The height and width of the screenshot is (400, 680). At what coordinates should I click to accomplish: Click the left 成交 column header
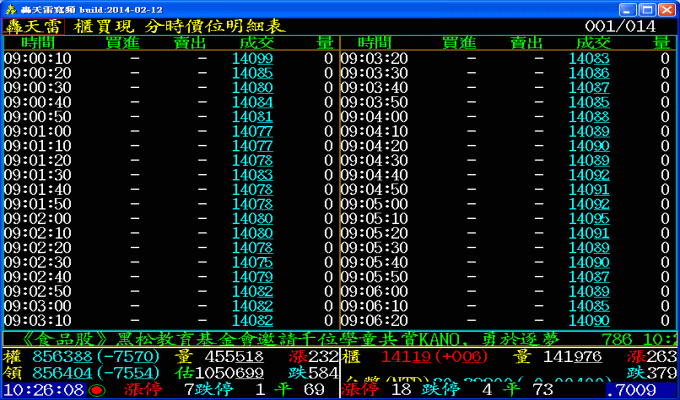coord(257,43)
